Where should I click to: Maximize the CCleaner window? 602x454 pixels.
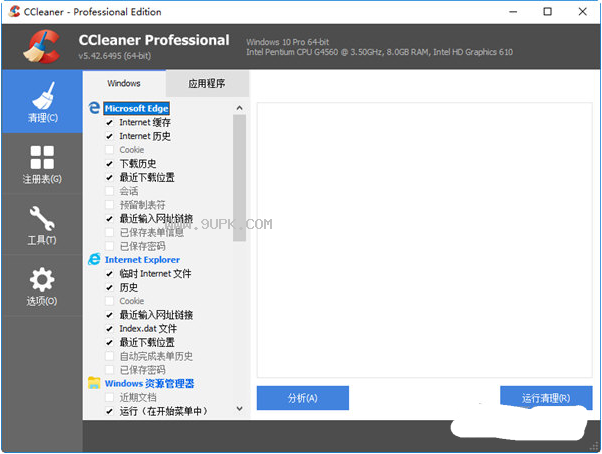[x=547, y=12]
